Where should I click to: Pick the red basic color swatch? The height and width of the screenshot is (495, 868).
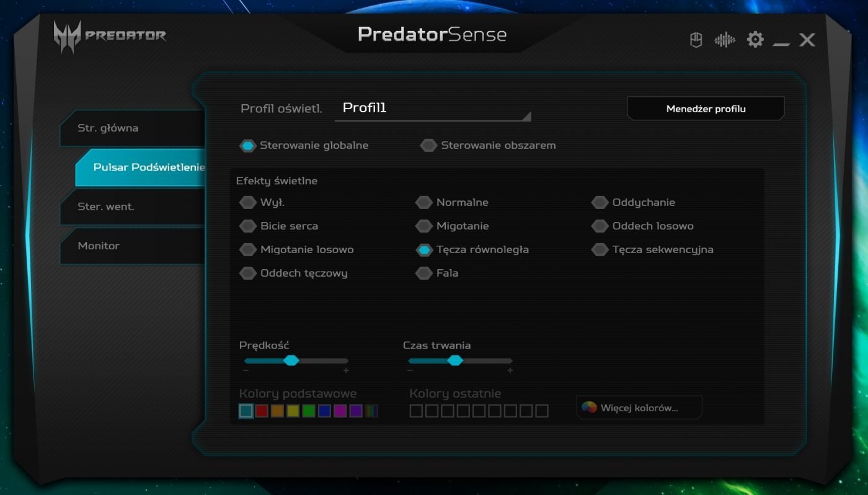(x=262, y=411)
